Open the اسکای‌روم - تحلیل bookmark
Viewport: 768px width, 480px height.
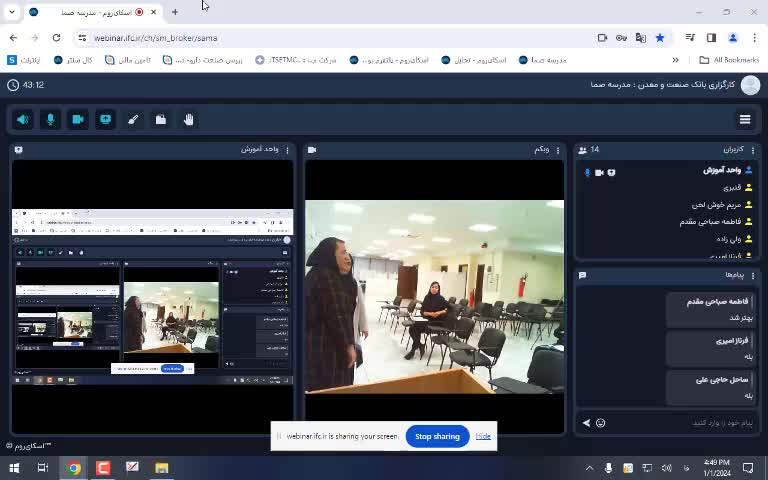[x=474, y=60]
